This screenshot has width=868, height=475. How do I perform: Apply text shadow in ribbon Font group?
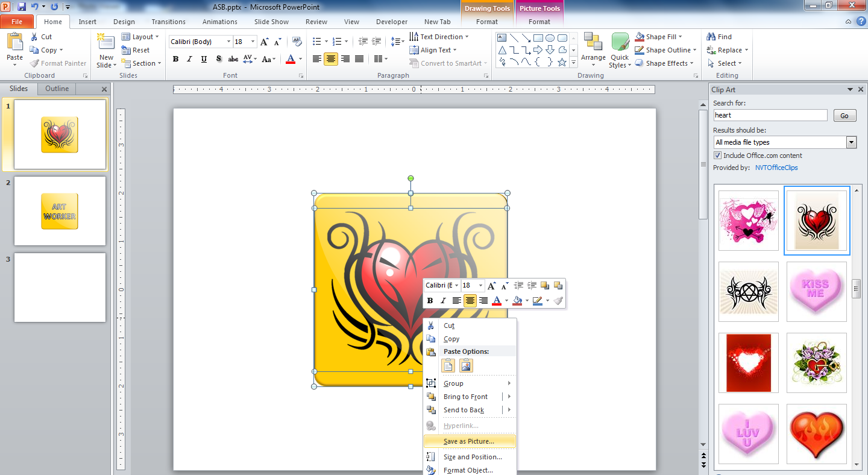(x=218, y=59)
